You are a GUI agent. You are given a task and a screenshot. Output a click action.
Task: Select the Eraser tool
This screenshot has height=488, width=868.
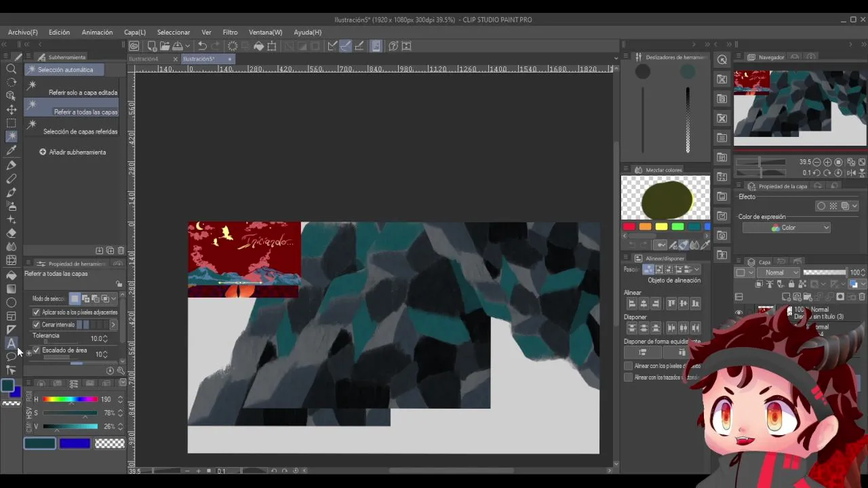tap(11, 233)
